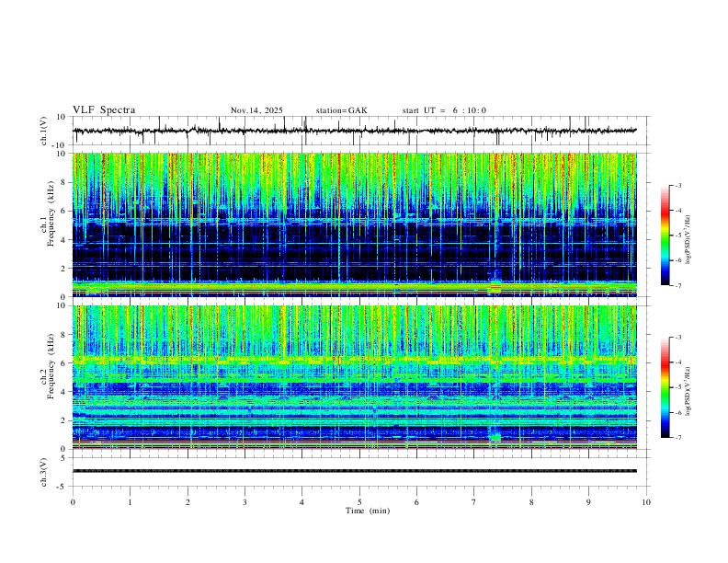The height and width of the screenshot is (563, 728).
Task: Click the ch.1 voltage waveform trace
Action: point(355,131)
